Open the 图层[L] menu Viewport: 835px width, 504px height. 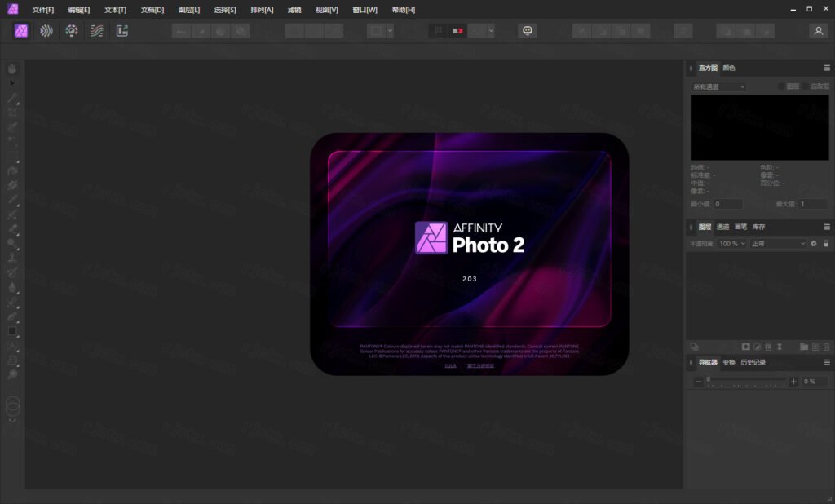point(189,10)
